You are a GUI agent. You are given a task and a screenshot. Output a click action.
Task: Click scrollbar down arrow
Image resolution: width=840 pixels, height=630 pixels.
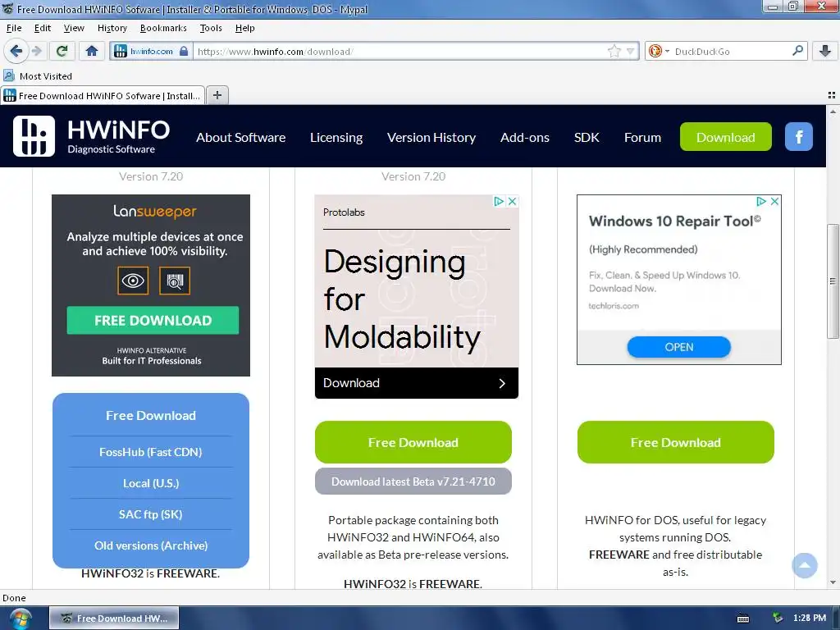(x=833, y=582)
